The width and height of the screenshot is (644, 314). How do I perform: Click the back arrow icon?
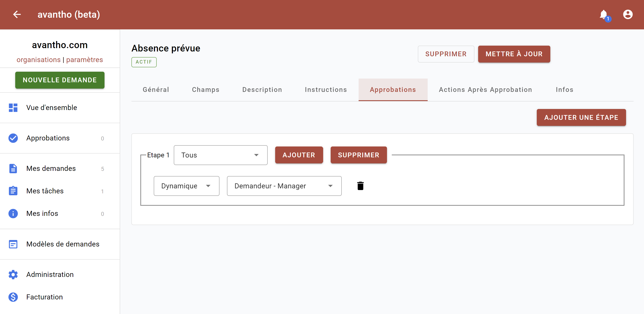(x=17, y=14)
